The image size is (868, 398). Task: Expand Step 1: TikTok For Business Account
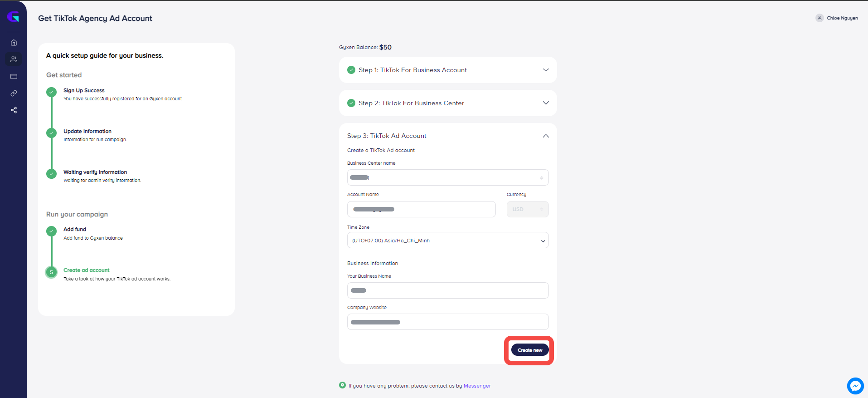click(x=448, y=70)
